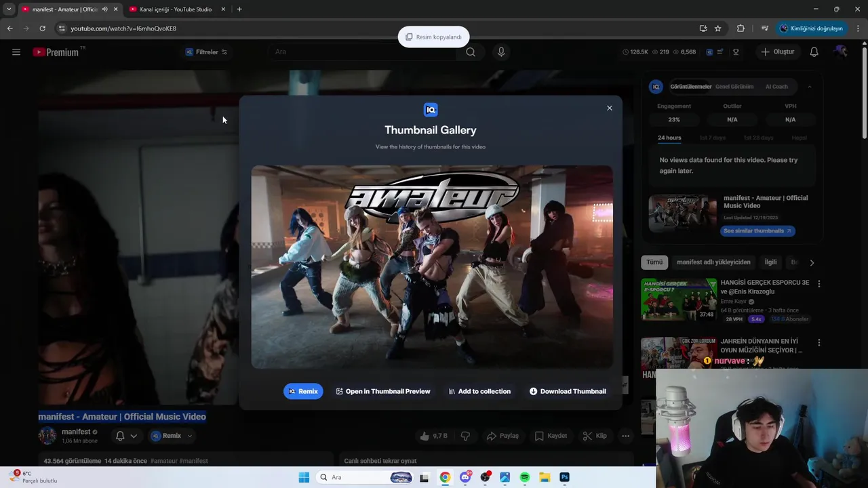This screenshot has width=868, height=488.
Task: Click the Klip scissors button
Action: (x=595, y=436)
